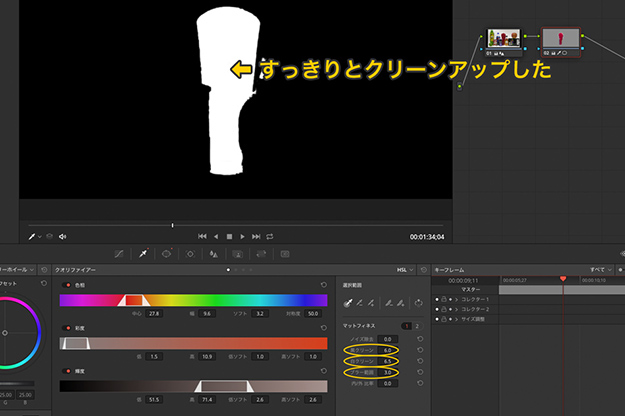This screenshot has width=625, height=416.
Task: Switch to Matte Finesse page 1
Action: click(406, 326)
